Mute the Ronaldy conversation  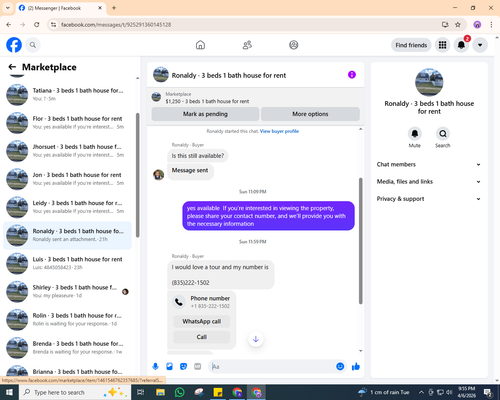415,134
